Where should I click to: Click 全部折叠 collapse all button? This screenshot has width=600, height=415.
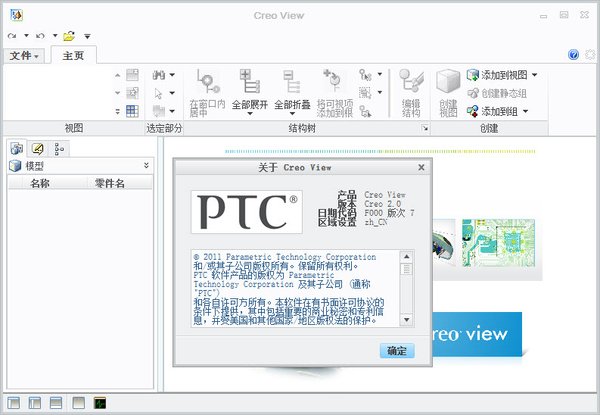coord(292,93)
